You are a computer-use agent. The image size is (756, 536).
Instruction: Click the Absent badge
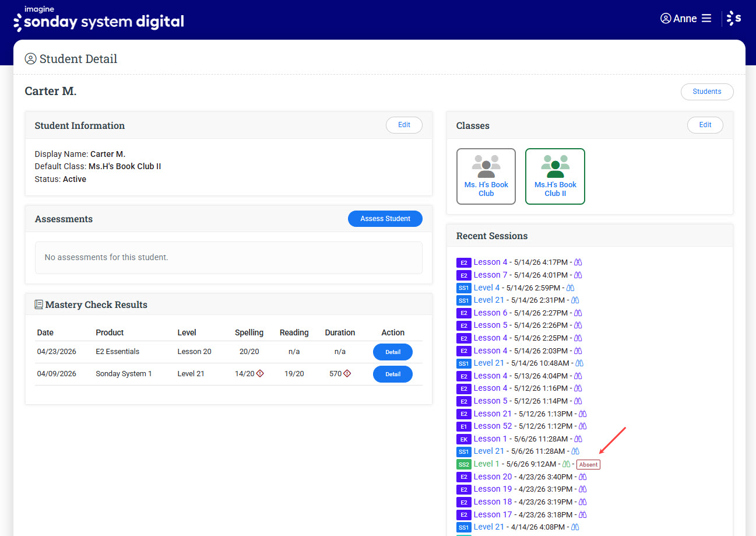tap(588, 464)
